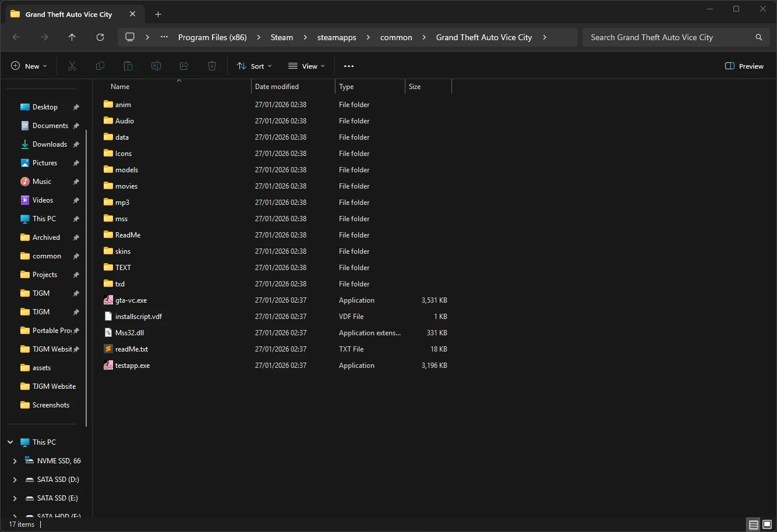Screen dimensions: 777x532
Task: Select the Cut icon in the toolbar
Action: 72,66
